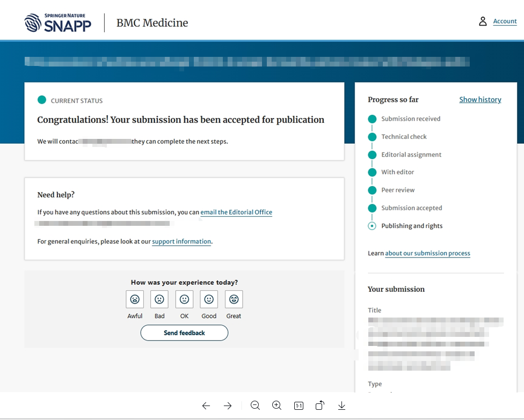Expand progress details via Show history

(x=480, y=100)
